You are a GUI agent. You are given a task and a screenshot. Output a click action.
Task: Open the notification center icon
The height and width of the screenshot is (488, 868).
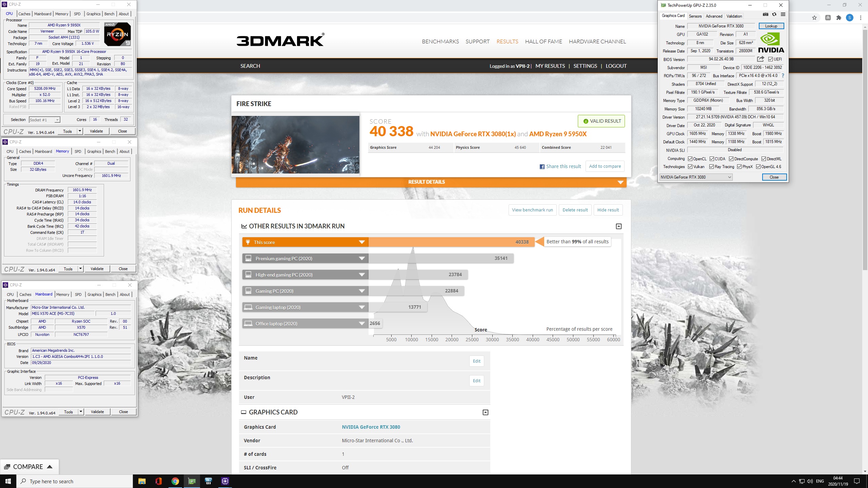(x=857, y=481)
